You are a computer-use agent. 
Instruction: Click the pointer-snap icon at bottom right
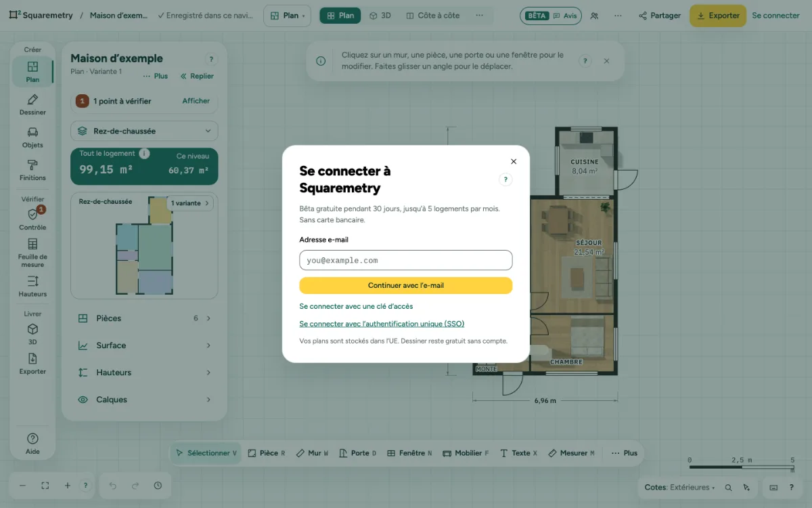point(746,488)
